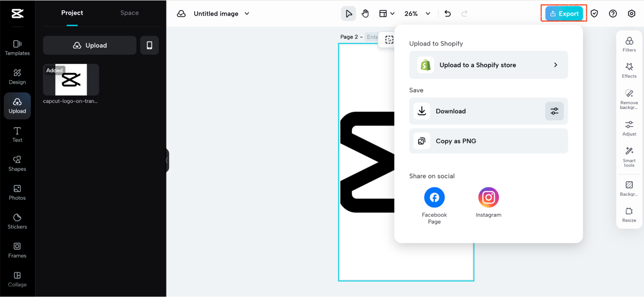644x297 pixels.
Task: Open the Collage panel
Action: tap(17, 279)
